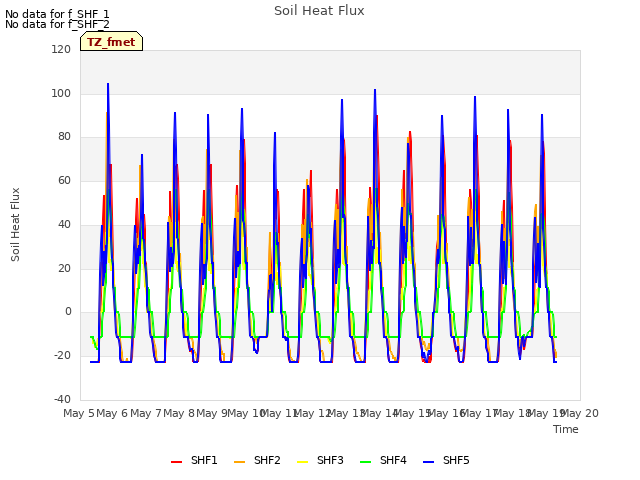
Task: Click the May 5 x-axis tick label
Action: point(79,413)
